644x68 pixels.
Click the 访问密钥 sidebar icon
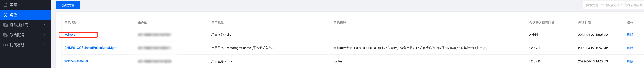6,45
